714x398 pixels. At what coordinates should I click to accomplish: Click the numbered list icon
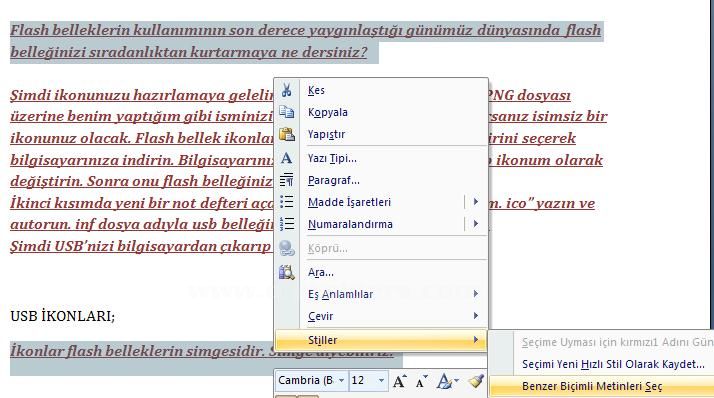pyautogui.click(x=286, y=224)
